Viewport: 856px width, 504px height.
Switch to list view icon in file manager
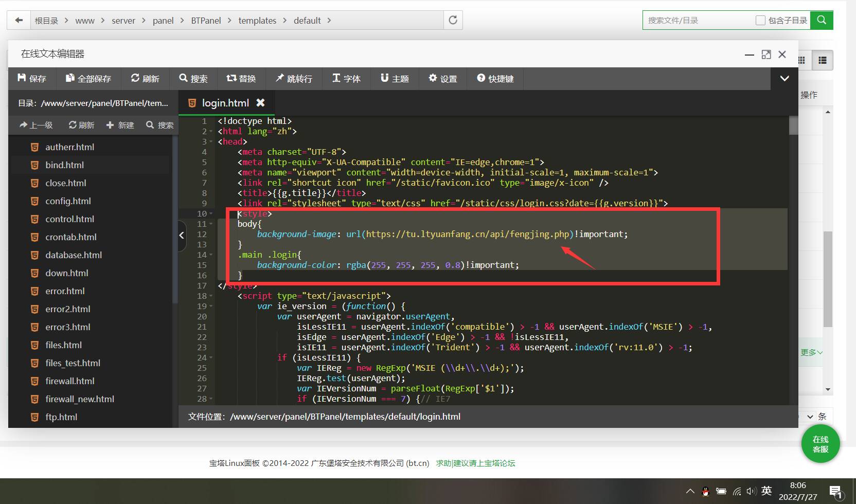(823, 61)
